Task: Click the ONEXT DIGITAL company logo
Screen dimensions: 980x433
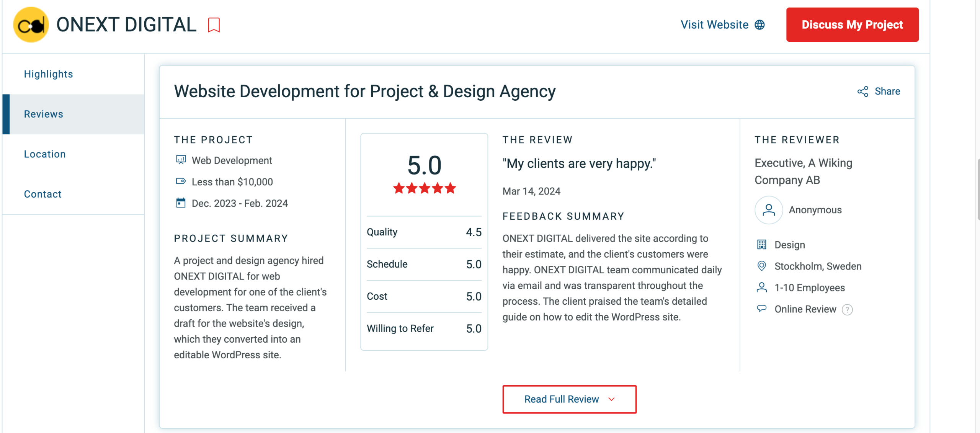Action: pos(31,25)
